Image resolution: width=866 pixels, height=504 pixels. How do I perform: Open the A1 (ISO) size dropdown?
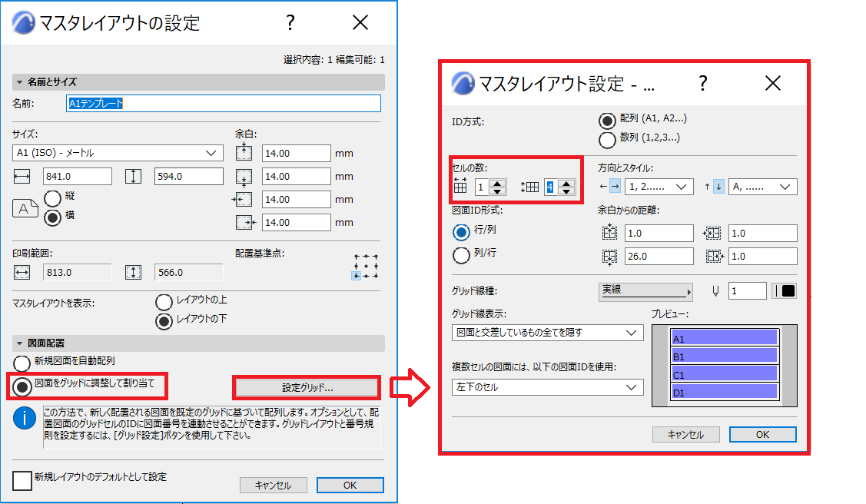coord(118,153)
